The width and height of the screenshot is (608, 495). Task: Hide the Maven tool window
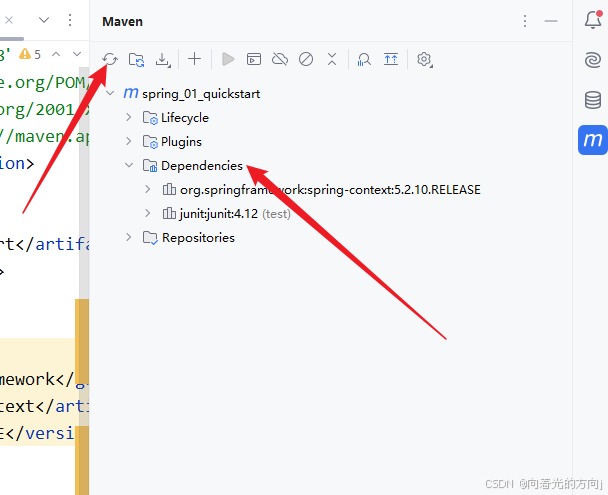click(551, 21)
